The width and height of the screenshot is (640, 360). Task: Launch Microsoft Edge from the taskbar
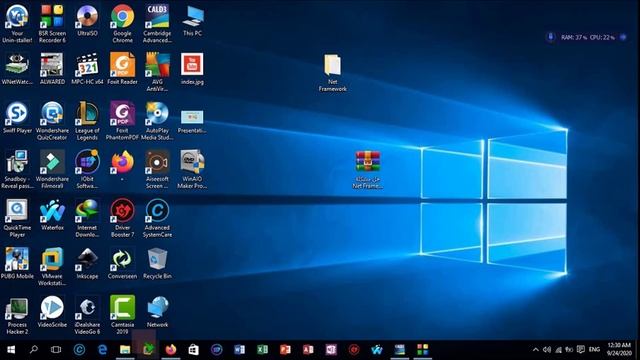pos(102,350)
